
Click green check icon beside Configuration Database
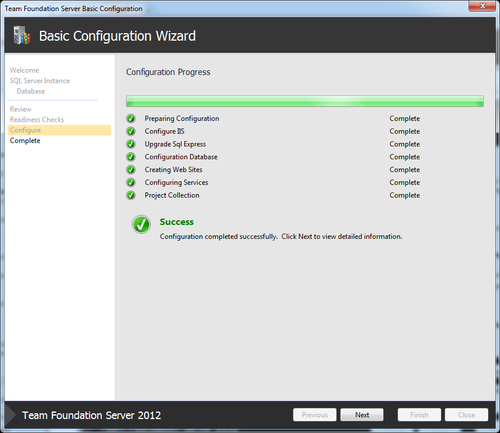tap(131, 157)
